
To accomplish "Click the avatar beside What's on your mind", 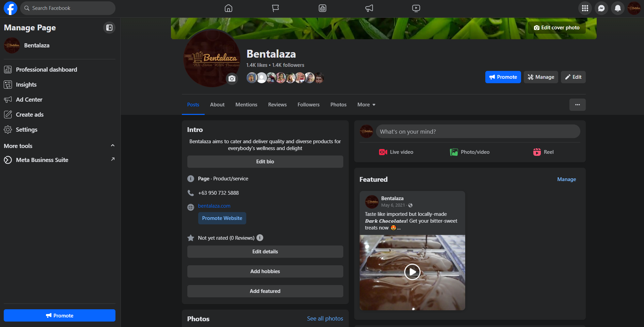I will click(x=366, y=131).
